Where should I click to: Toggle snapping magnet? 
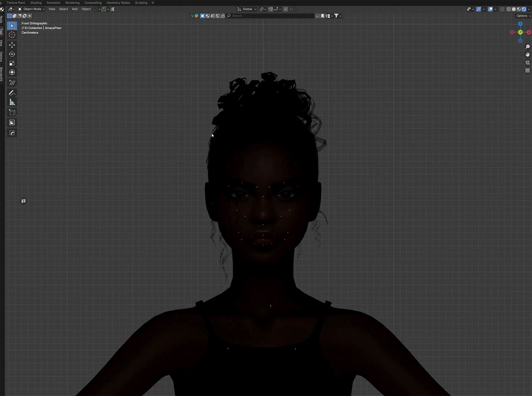[x=271, y=9]
